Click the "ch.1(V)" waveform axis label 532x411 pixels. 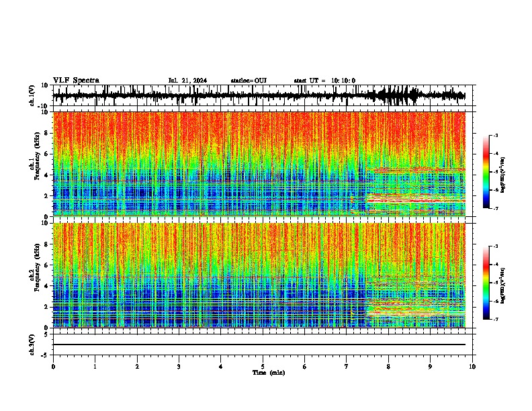click(x=32, y=95)
